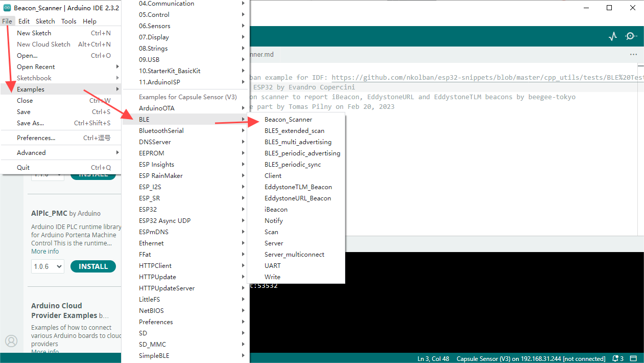This screenshot has width=644, height=363.
Task: Open the Edit menu
Action: pyautogui.click(x=24, y=21)
